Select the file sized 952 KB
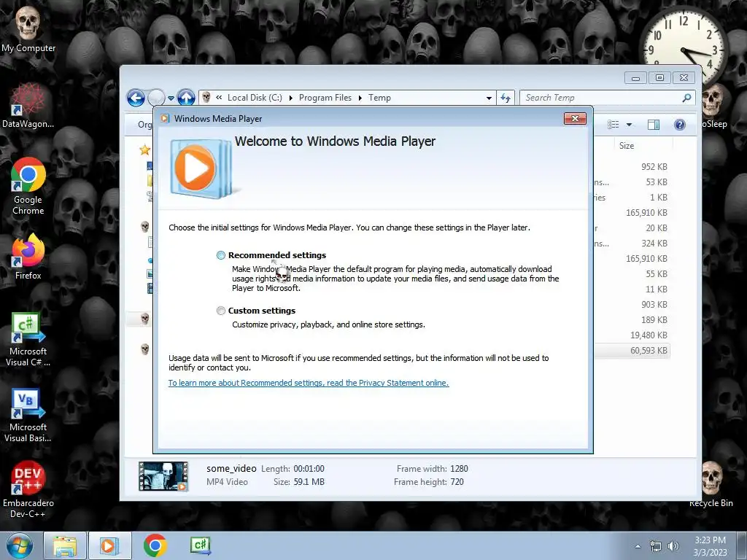This screenshot has height=560, width=747. point(654,167)
